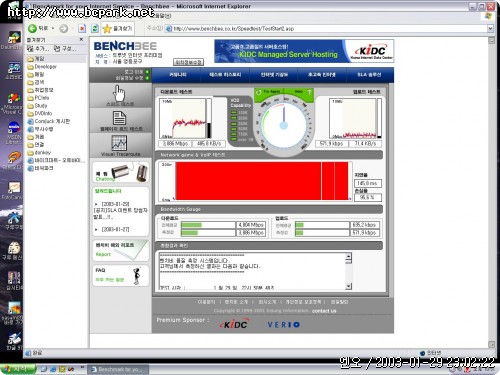Click the Windows Start button
500x375 pixels.
(18, 369)
